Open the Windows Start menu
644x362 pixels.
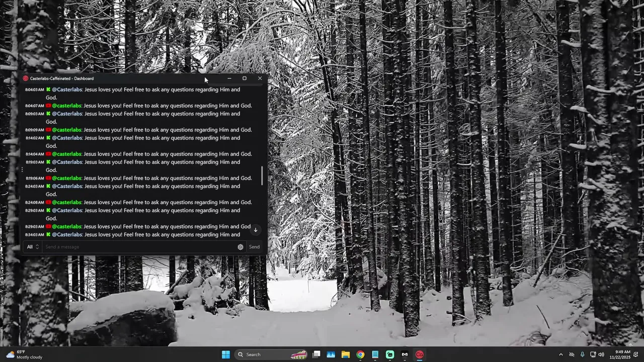226,354
